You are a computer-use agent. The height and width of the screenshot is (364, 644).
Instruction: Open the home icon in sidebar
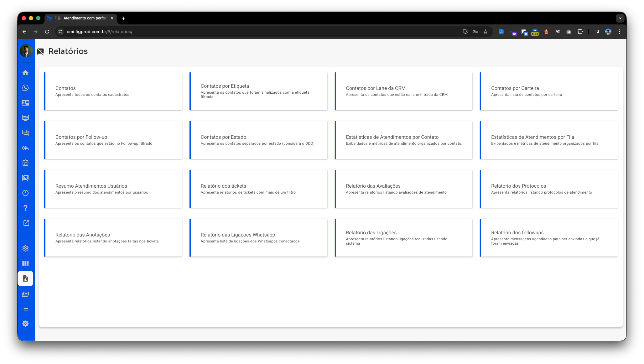pyautogui.click(x=26, y=73)
